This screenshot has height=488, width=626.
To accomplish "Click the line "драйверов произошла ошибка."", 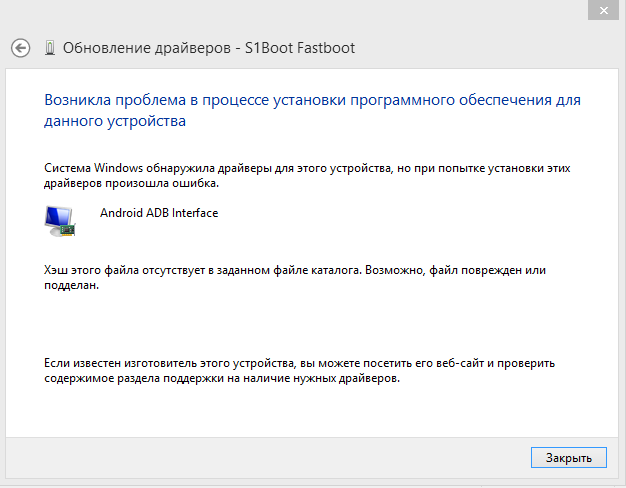I will 131,183.
